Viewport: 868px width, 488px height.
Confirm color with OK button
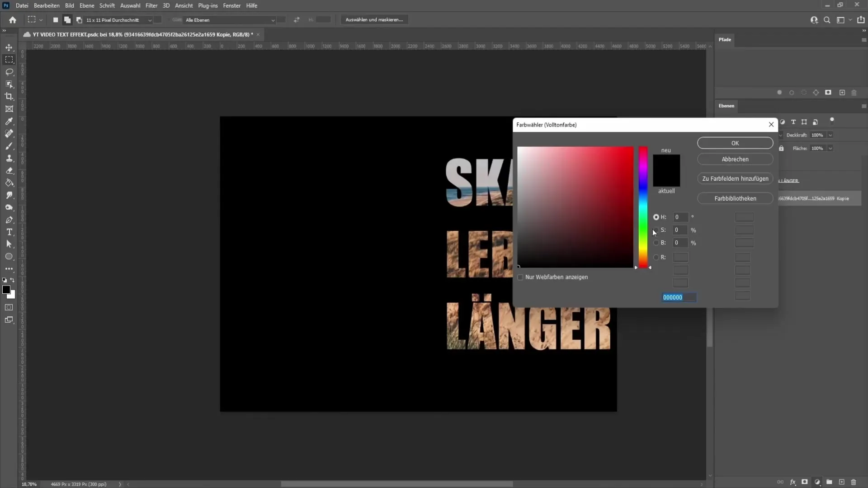click(735, 143)
